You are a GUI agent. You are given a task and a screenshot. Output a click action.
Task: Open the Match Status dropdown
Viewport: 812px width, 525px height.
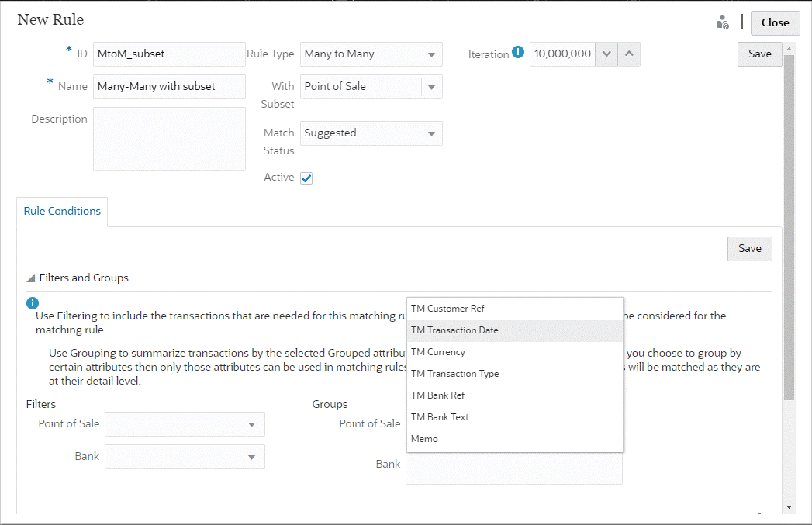(432, 133)
